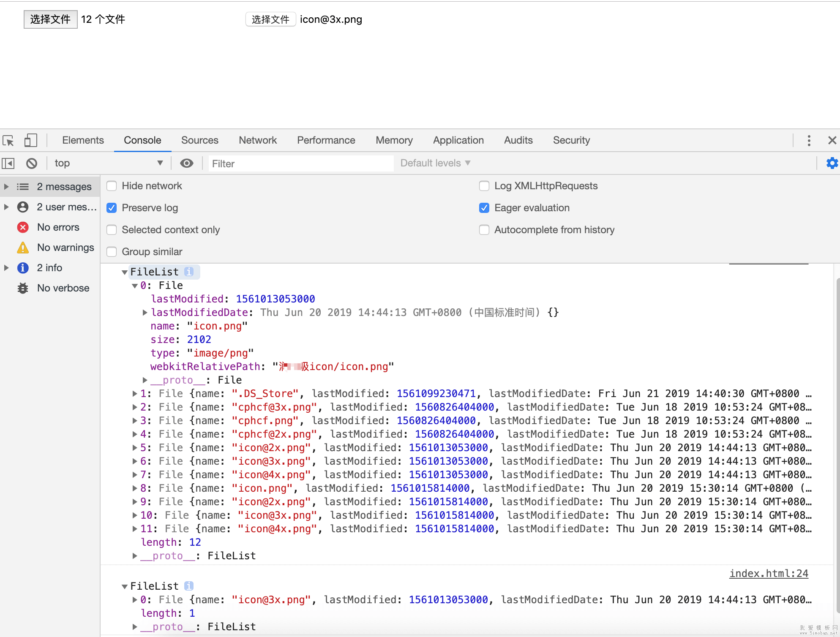Uncheck the Preserve log checkbox
Image resolution: width=840 pixels, height=637 pixels.
click(112, 208)
